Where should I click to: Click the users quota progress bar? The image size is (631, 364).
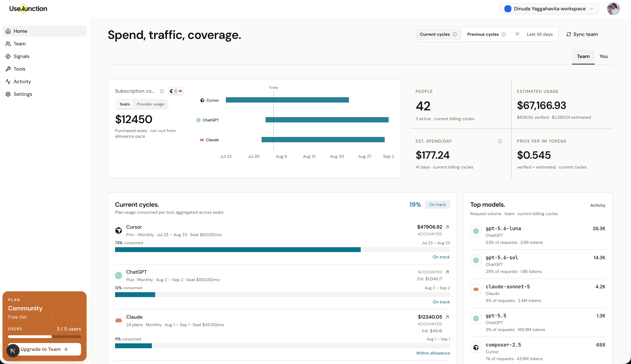pyautogui.click(x=45, y=337)
